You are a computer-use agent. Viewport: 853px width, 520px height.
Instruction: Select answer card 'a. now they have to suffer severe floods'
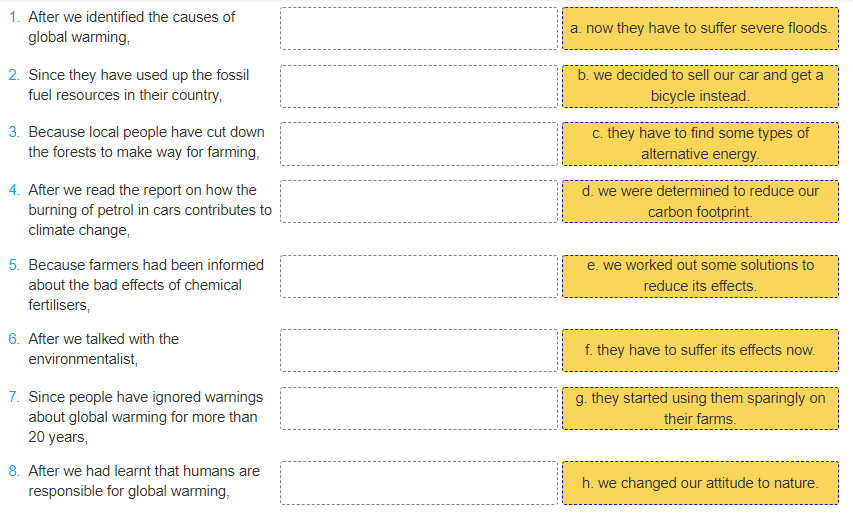tap(700, 28)
